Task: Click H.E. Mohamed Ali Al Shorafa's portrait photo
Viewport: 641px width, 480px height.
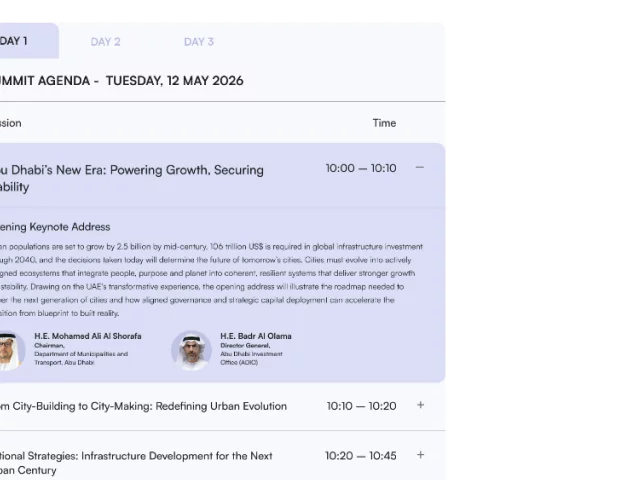Action: tap(11, 350)
